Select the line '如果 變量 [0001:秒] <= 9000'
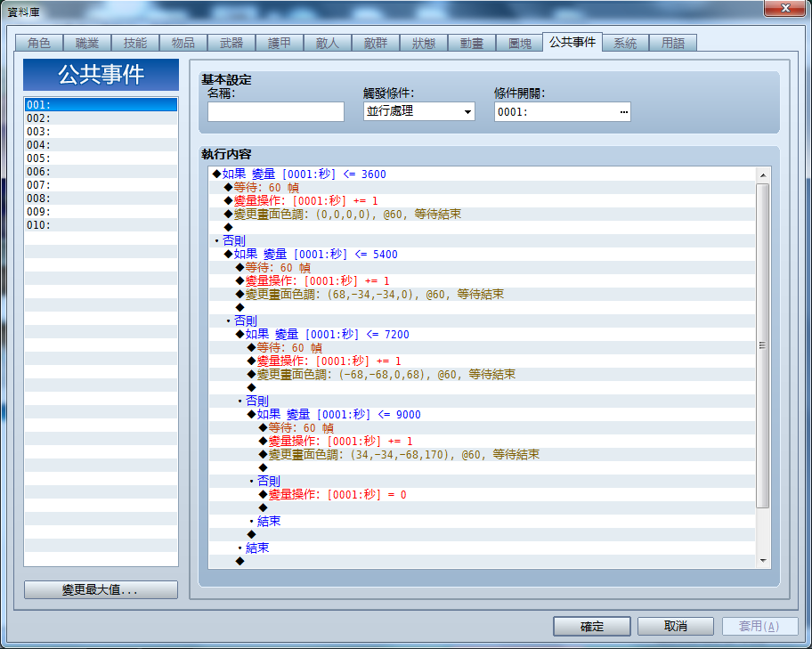Viewport: 812px width, 649px height. point(482,414)
